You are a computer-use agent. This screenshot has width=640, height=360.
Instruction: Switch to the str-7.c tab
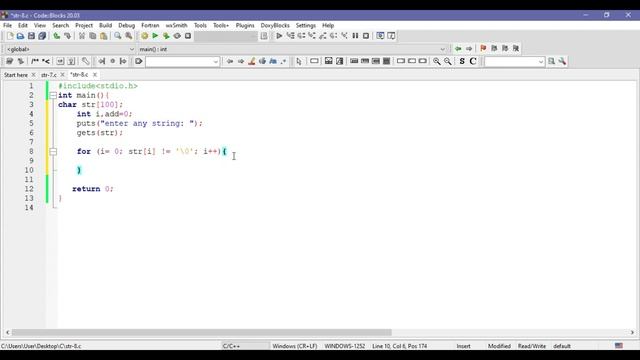(x=49, y=75)
